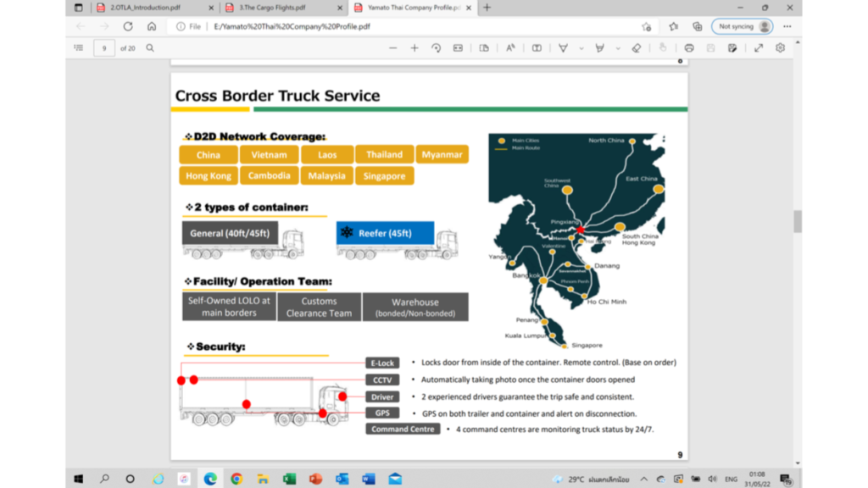Screen dimensions: 868x488
Task: Open Immersive reader / add text tool
Action: click(x=537, y=48)
